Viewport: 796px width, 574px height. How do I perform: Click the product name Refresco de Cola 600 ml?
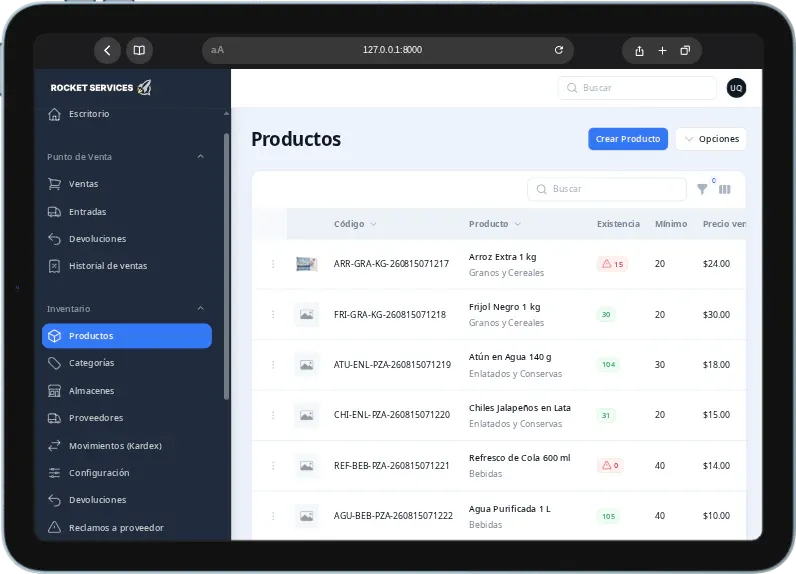pos(519,458)
